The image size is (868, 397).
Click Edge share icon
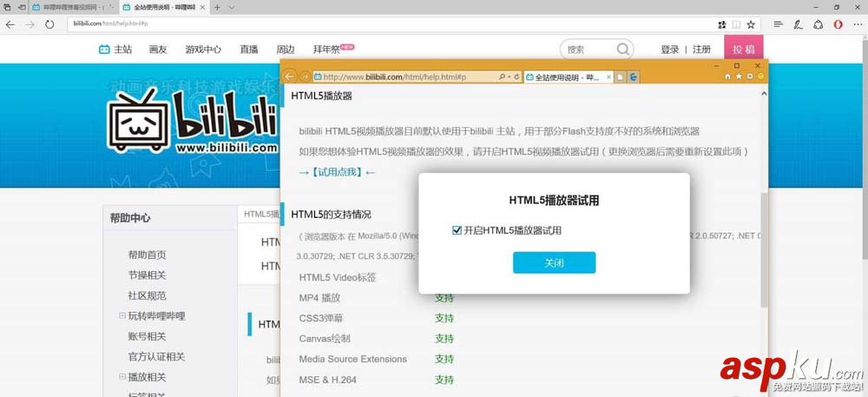[x=819, y=24]
